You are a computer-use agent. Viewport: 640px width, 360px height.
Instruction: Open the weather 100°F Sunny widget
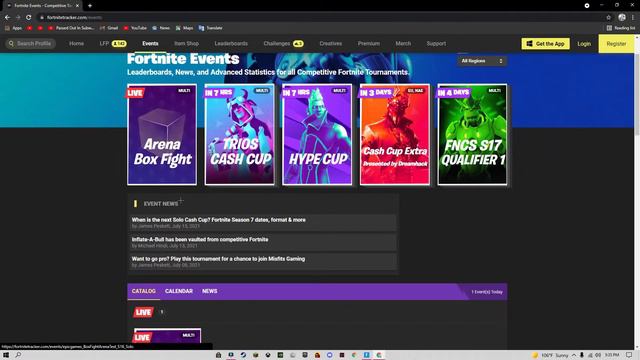click(550, 355)
